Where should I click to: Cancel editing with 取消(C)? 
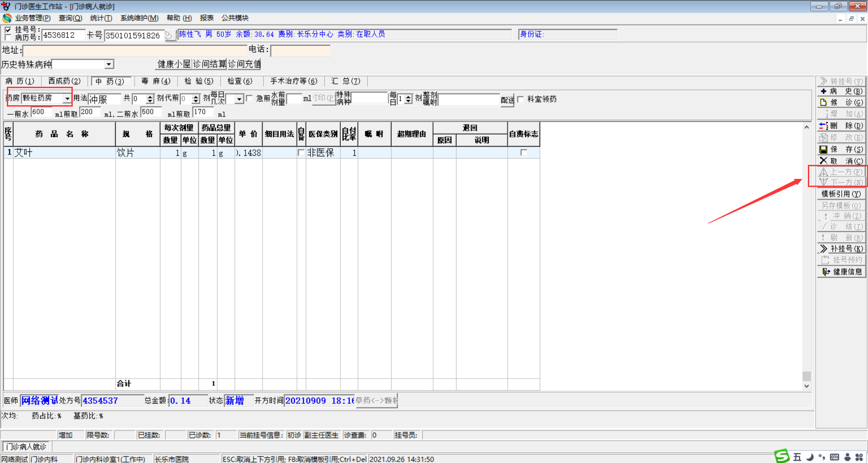click(x=841, y=161)
